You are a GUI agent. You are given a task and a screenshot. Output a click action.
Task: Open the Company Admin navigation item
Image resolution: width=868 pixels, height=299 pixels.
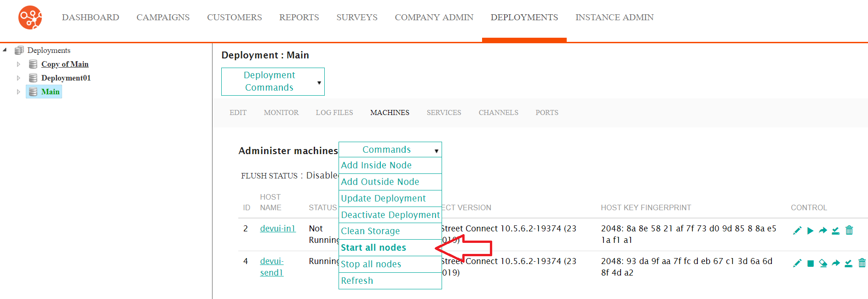click(434, 17)
